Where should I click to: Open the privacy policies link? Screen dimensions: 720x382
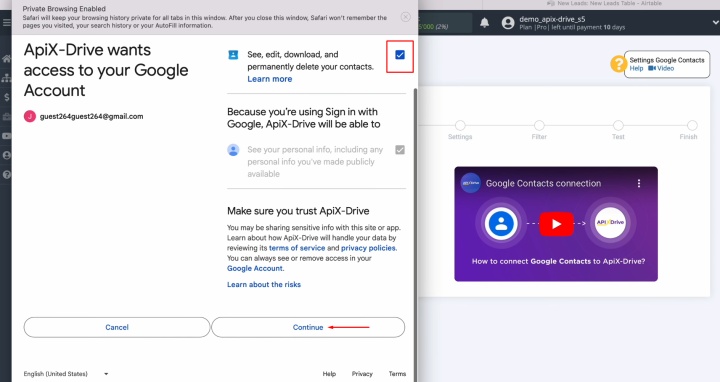tap(368, 248)
